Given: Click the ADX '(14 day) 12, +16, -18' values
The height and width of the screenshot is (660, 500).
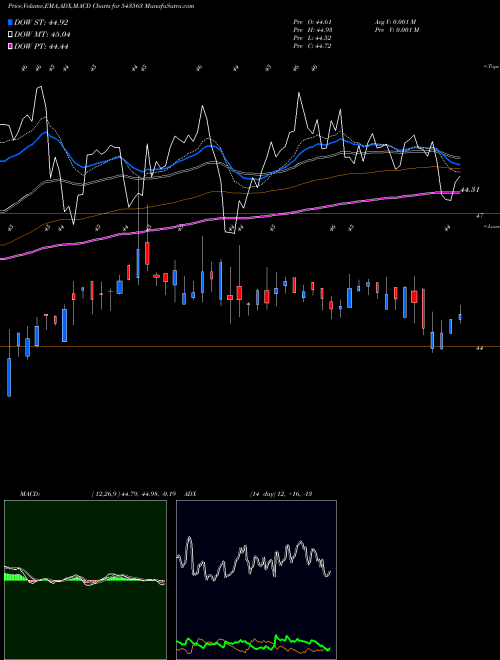Looking at the screenshot, I should [280, 494].
